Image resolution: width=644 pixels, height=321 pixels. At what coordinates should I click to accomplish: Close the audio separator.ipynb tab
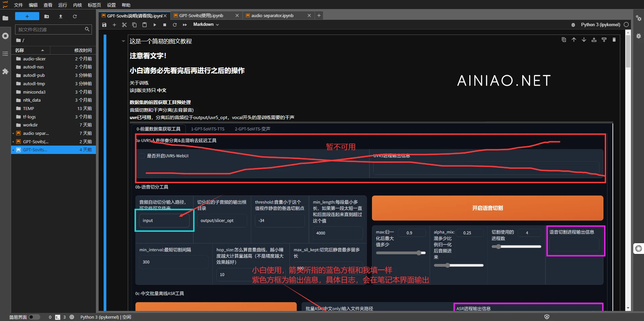(309, 15)
